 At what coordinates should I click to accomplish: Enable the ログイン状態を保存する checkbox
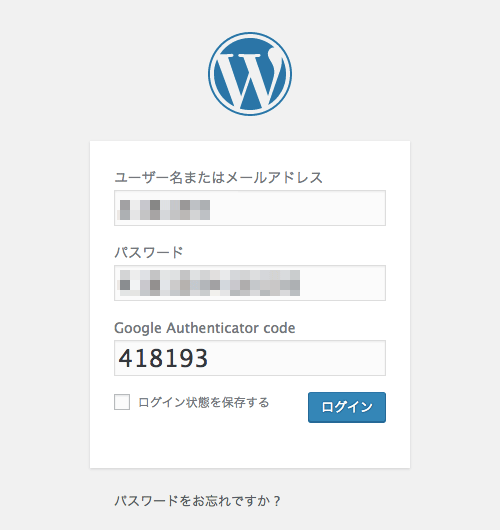(x=122, y=402)
